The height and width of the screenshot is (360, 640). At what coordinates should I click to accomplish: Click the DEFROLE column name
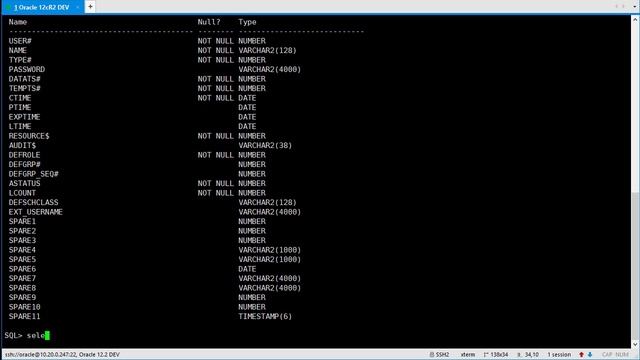pyautogui.click(x=24, y=155)
